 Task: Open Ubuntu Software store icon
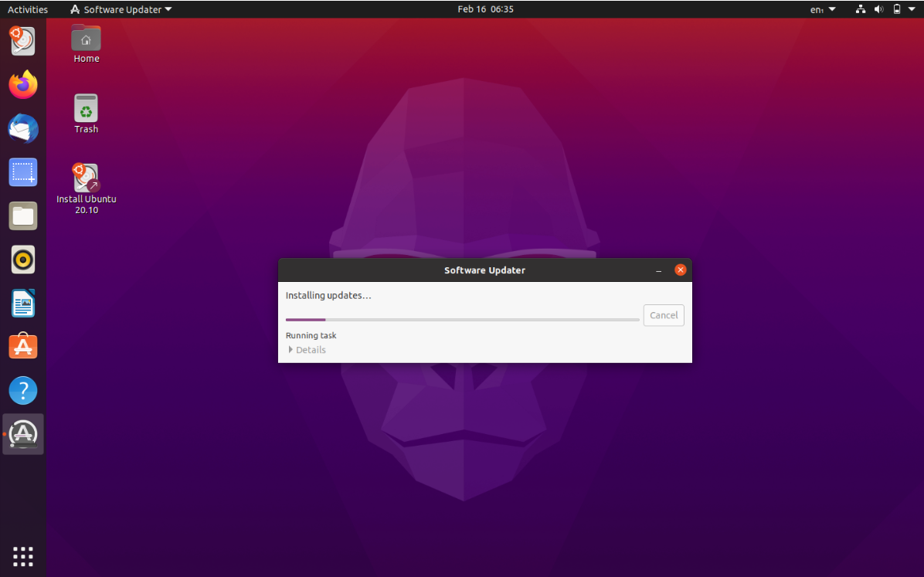(23, 347)
